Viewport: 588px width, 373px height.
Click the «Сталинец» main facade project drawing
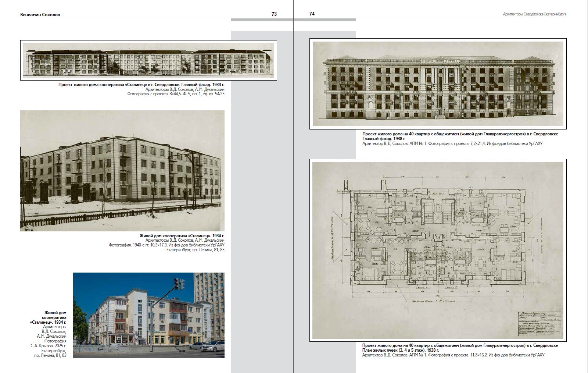pyautogui.click(x=148, y=60)
